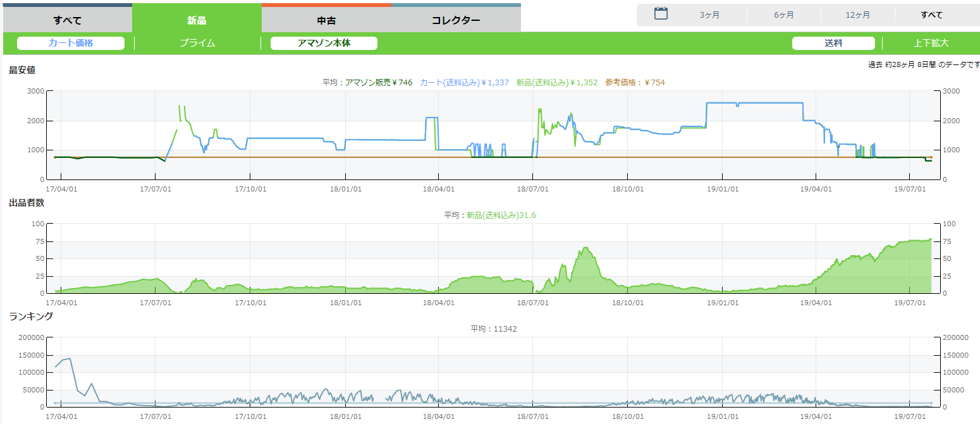Click the blue カート(送料込み) ¥1,337 legend entry
The width and height of the screenshot is (980, 424).
pyautogui.click(x=464, y=82)
